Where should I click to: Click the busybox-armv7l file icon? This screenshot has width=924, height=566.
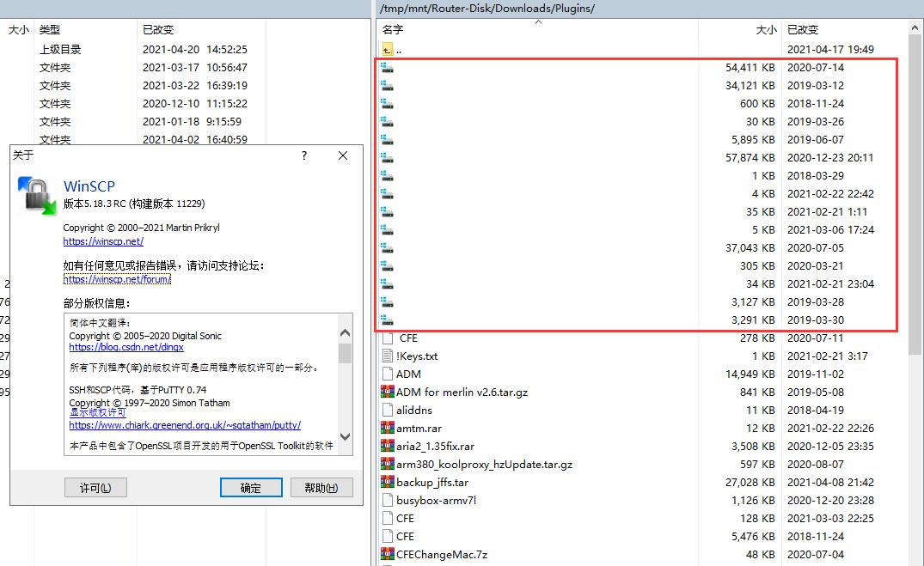click(x=388, y=501)
